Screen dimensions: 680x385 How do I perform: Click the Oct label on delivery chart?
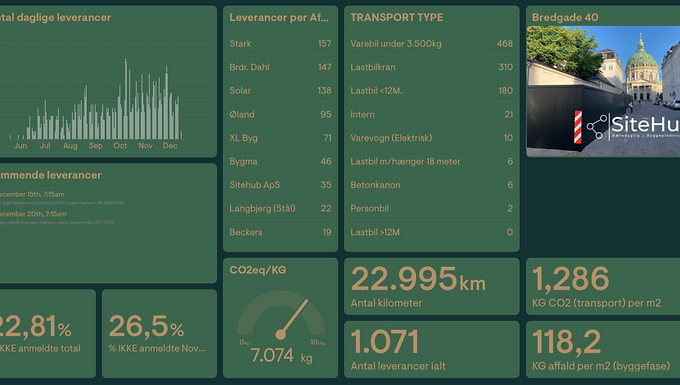click(120, 146)
